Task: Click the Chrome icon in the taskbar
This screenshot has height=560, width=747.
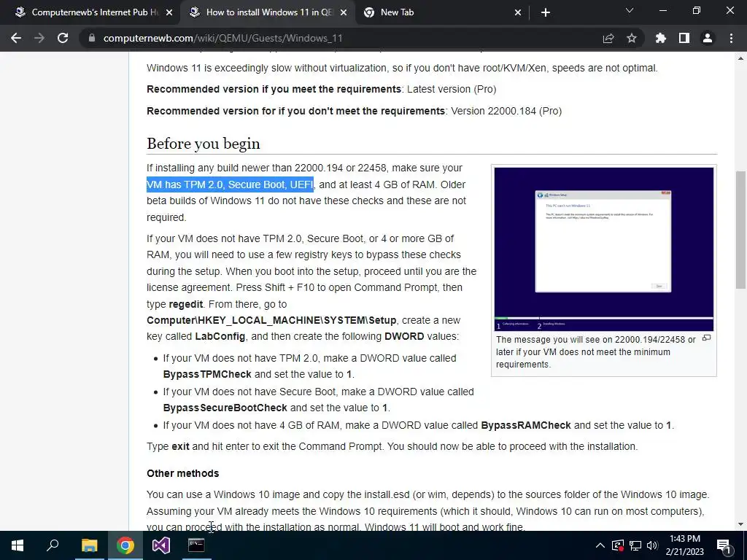Action: 125,545
